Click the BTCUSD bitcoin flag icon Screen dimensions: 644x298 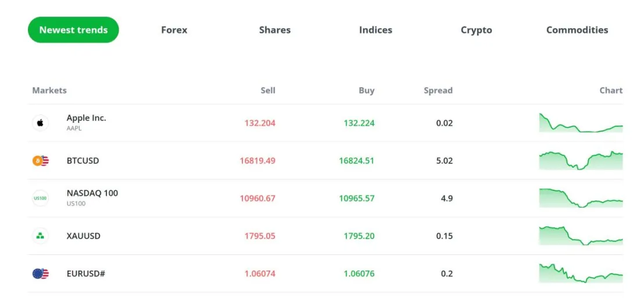pos(41,161)
